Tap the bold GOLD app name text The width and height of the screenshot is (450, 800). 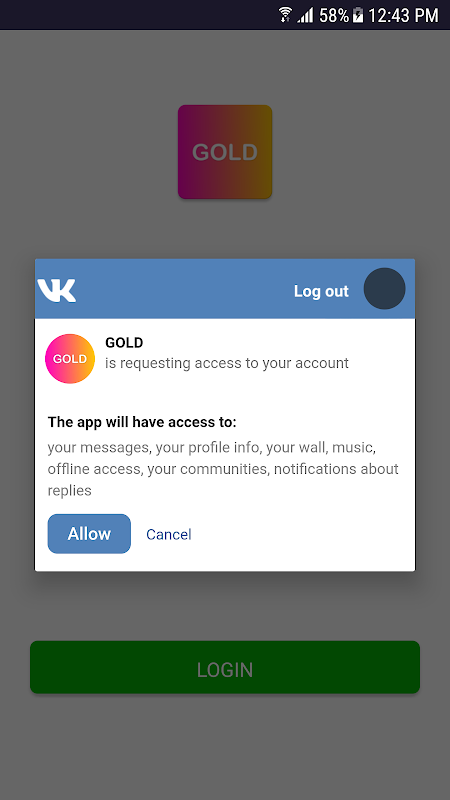tap(124, 343)
